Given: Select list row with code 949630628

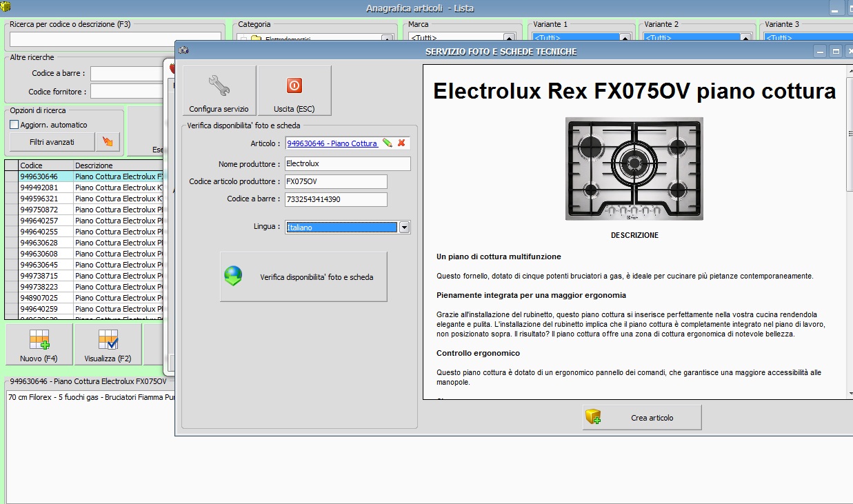Looking at the screenshot, I should pos(84,243).
